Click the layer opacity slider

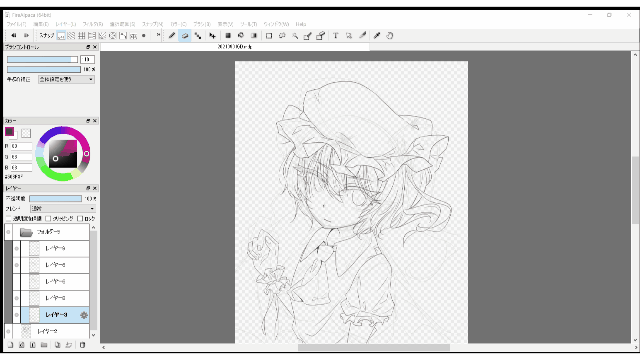55,198
